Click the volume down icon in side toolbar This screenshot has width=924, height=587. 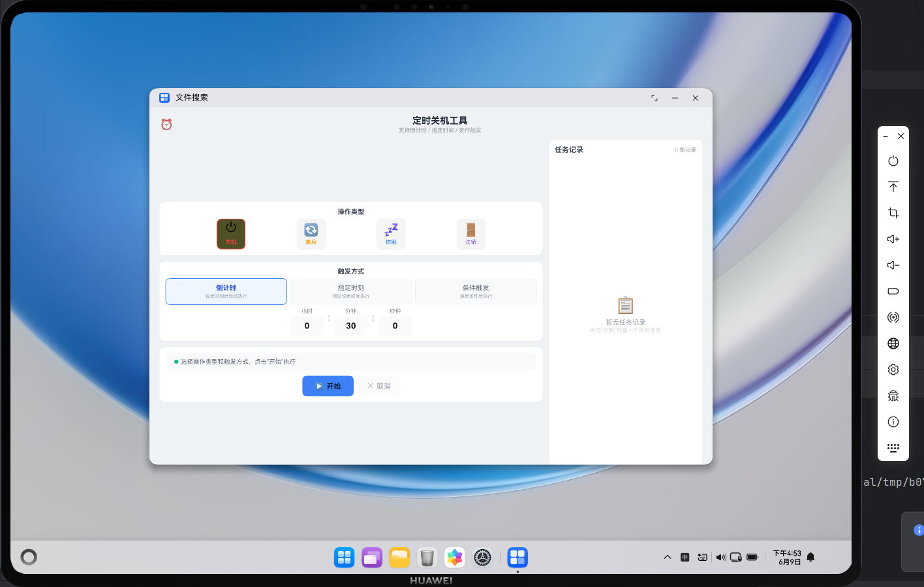point(893,265)
